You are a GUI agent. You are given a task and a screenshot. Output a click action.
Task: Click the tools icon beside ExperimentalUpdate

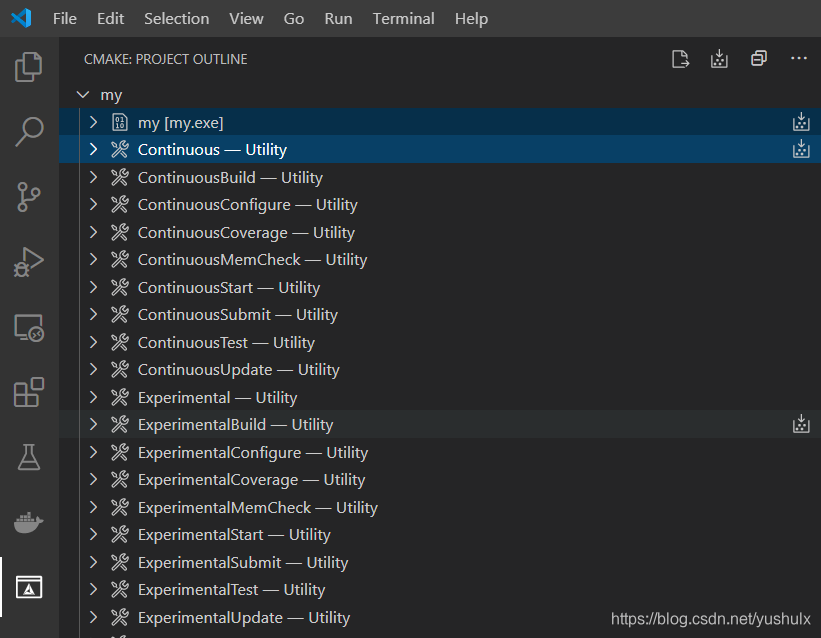click(119, 618)
